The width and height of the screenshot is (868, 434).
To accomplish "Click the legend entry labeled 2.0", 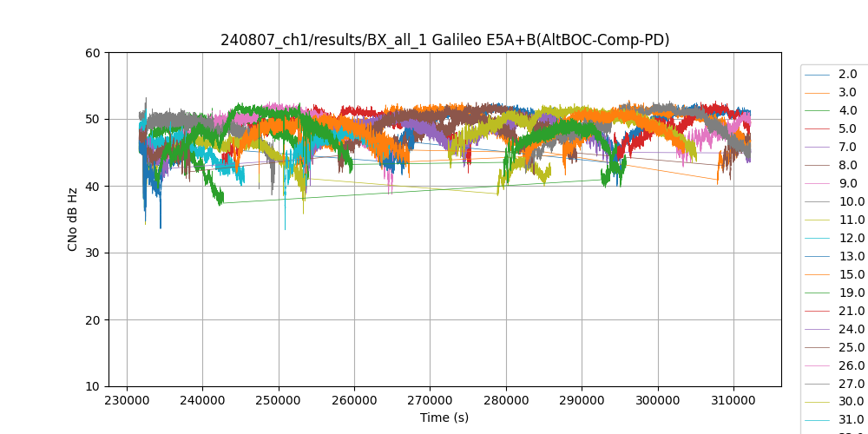I will pos(847,74).
